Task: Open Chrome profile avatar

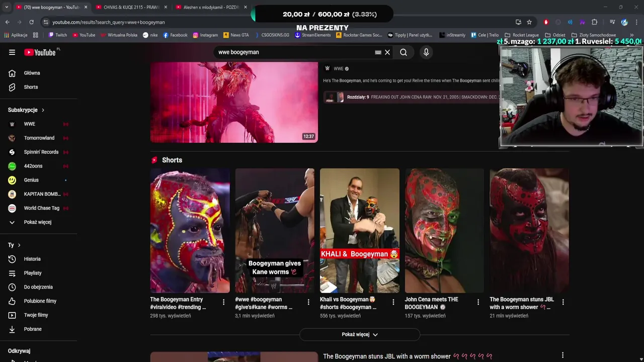Action: tap(624, 22)
